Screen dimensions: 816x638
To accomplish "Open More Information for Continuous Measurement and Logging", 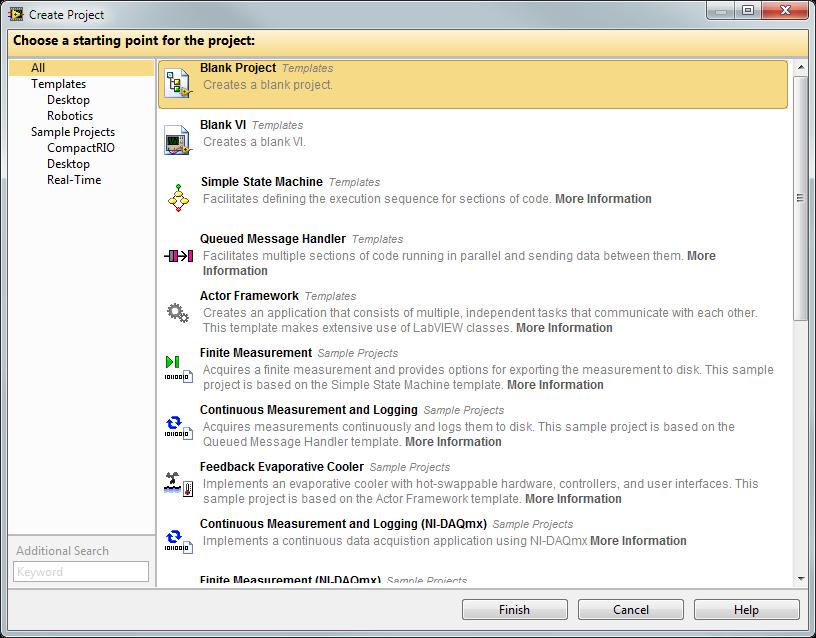I will click(x=453, y=442).
